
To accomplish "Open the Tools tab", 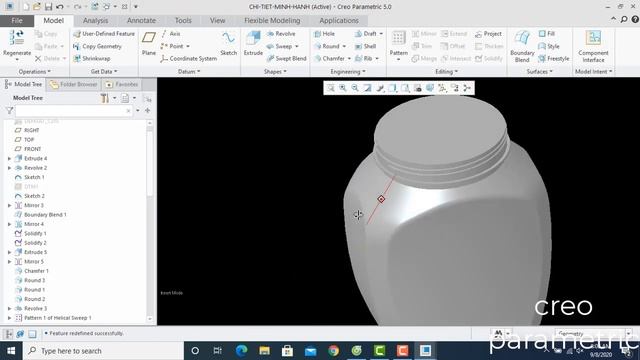I will [183, 20].
